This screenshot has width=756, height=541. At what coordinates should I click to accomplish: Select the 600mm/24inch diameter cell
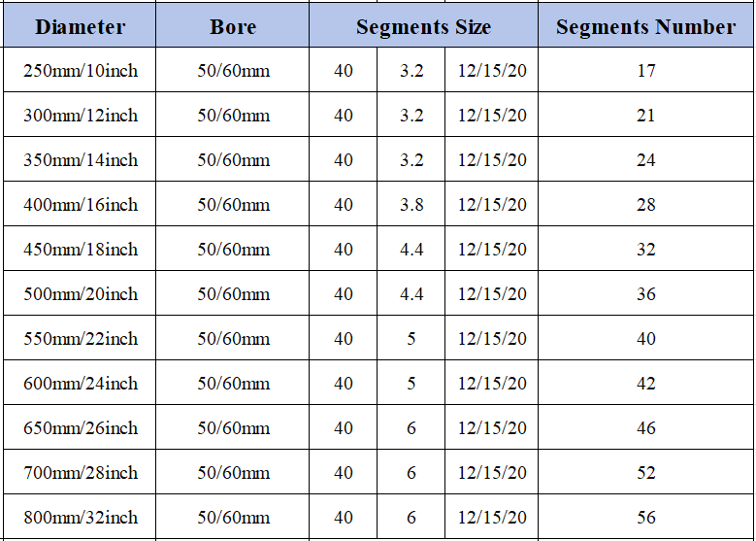coord(81,384)
